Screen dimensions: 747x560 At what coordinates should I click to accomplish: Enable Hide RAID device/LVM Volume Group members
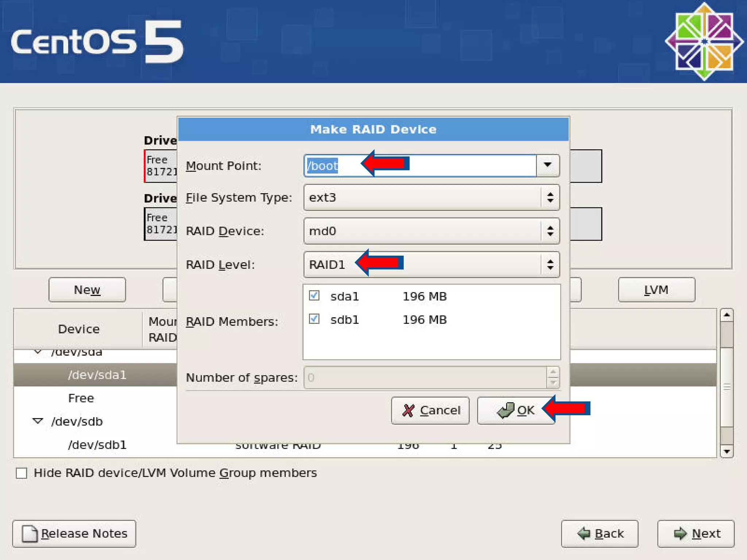point(22,473)
